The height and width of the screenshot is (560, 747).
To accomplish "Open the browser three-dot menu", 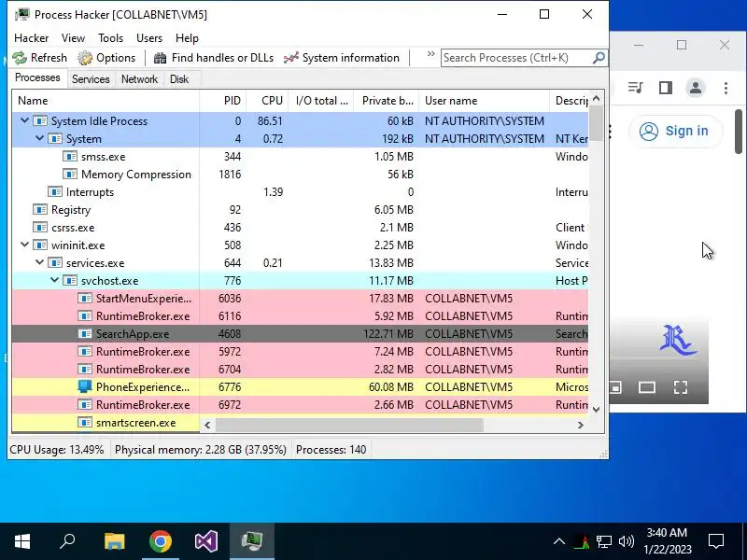I will [x=726, y=88].
